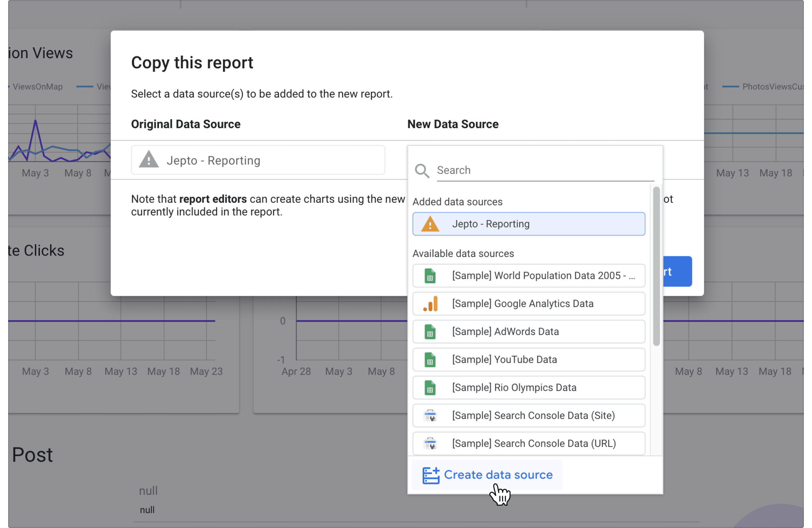Click ViewsOnMap legend label in background report
Viewport: 812px width, 528px height.
coord(38,87)
